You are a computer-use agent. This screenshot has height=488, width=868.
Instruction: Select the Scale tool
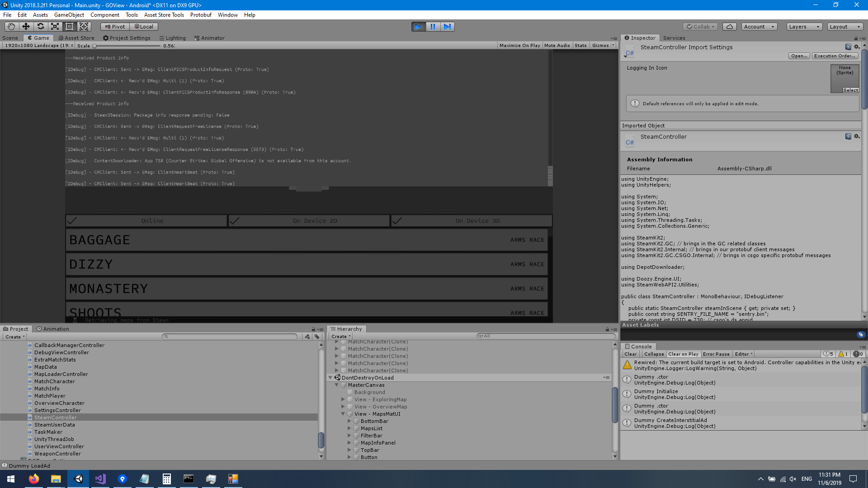(x=55, y=26)
